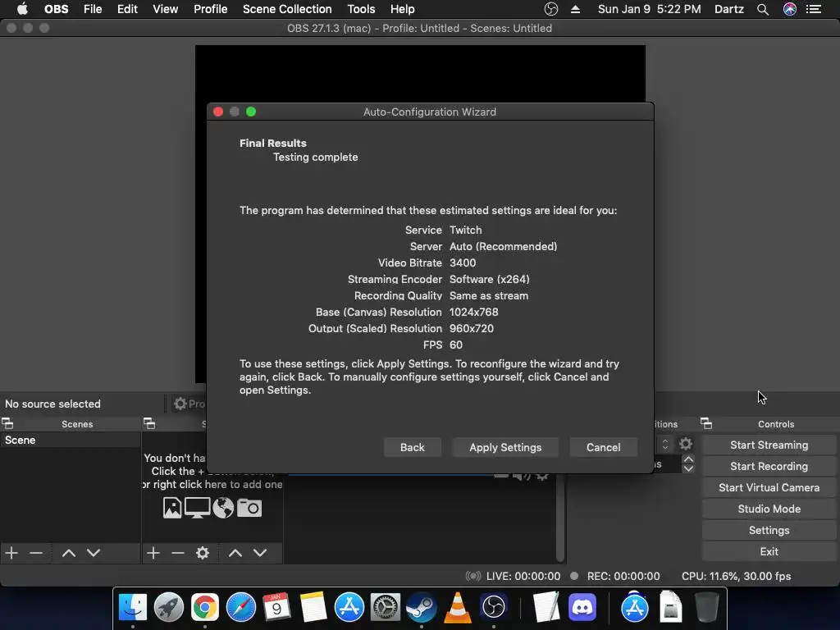This screenshot has height=630, width=840.
Task: Open Spotlight search in menu bar
Action: pyautogui.click(x=763, y=9)
